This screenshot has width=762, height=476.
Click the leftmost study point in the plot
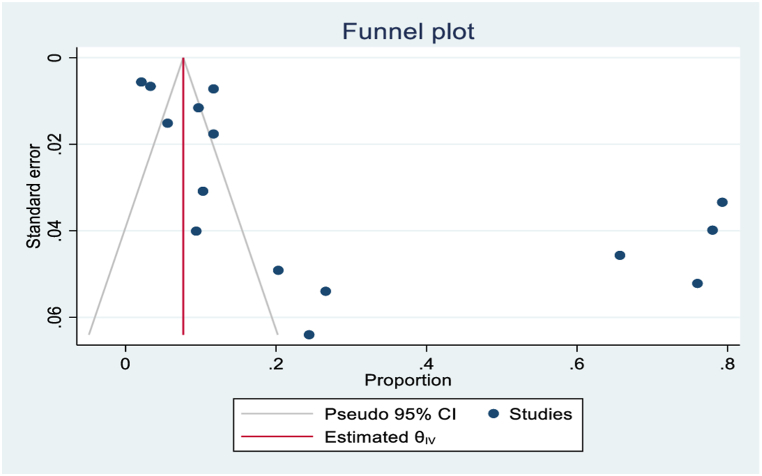(x=141, y=82)
